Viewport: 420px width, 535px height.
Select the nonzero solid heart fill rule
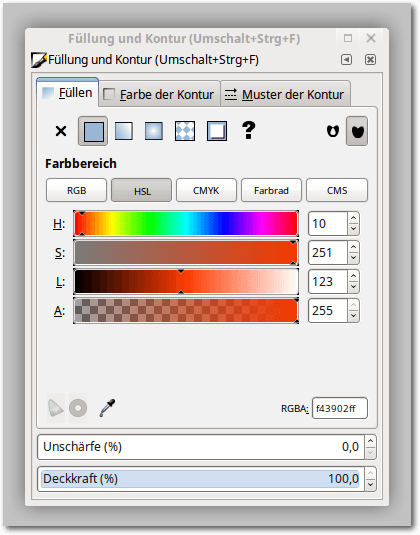[357, 131]
